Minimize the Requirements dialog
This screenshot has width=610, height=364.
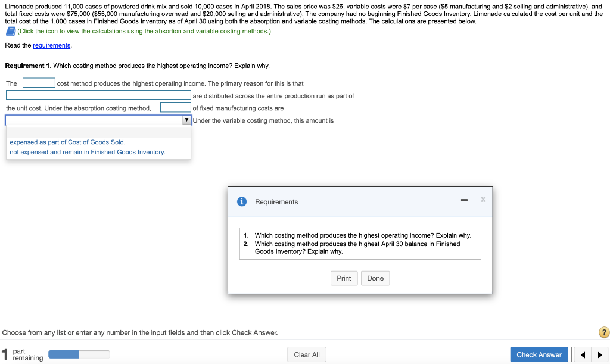[465, 201]
